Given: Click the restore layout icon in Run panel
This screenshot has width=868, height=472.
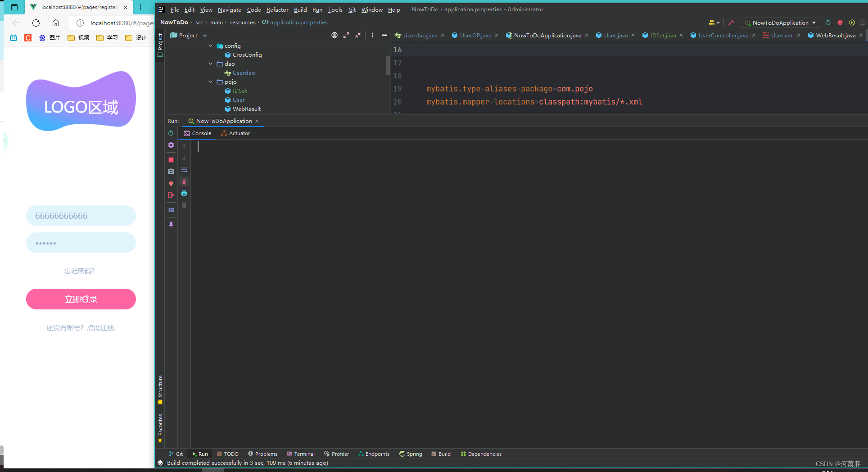Looking at the screenshot, I should click(x=171, y=210).
